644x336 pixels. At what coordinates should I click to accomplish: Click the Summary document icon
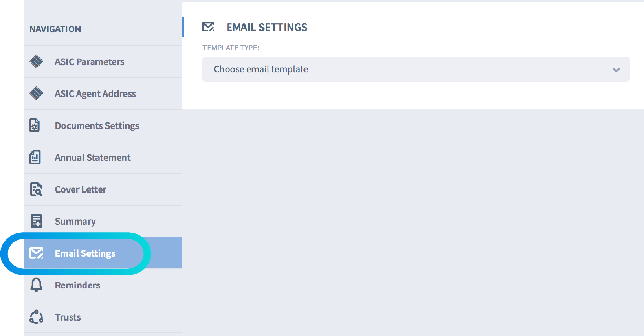[x=36, y=221]
